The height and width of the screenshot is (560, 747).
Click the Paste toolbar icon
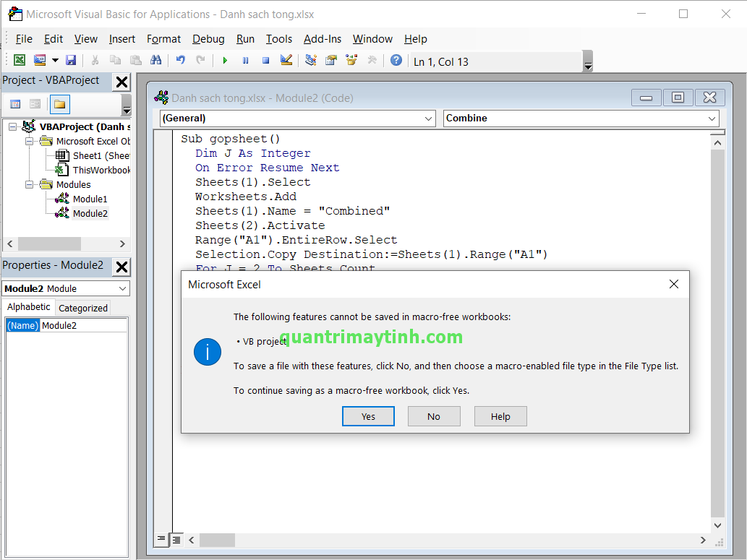pyautogui.click(x=136, y=60)
